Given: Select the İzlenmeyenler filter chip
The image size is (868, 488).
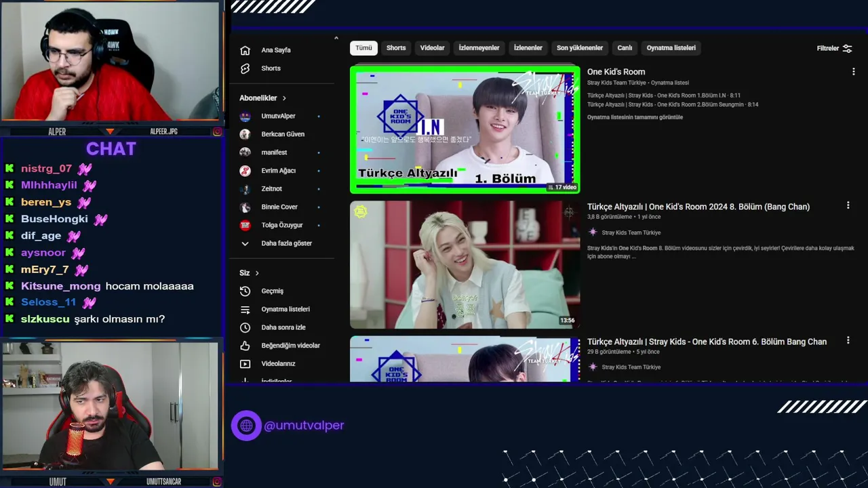Looking at the screenshot, I should (x=479, y=48).
